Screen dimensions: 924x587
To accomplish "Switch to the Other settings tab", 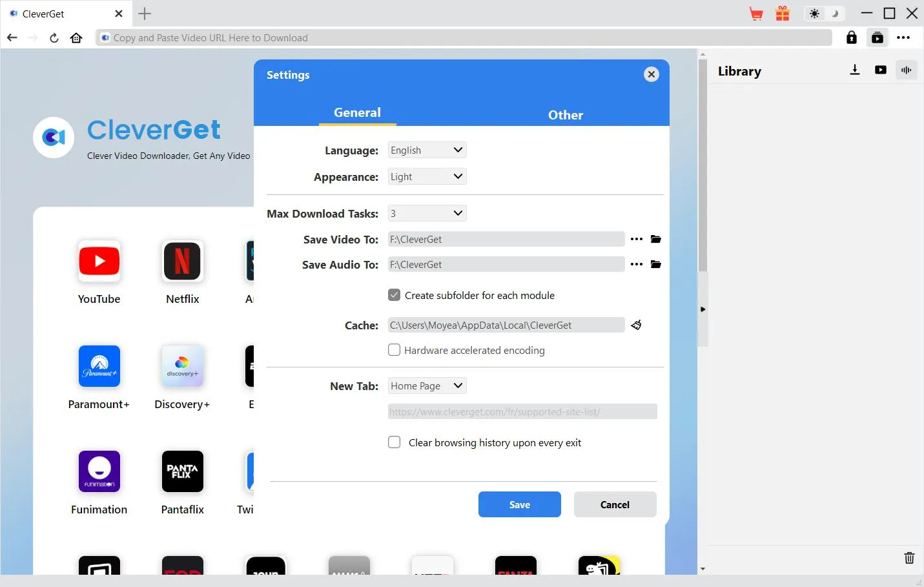I will click(x=565, y=115).
